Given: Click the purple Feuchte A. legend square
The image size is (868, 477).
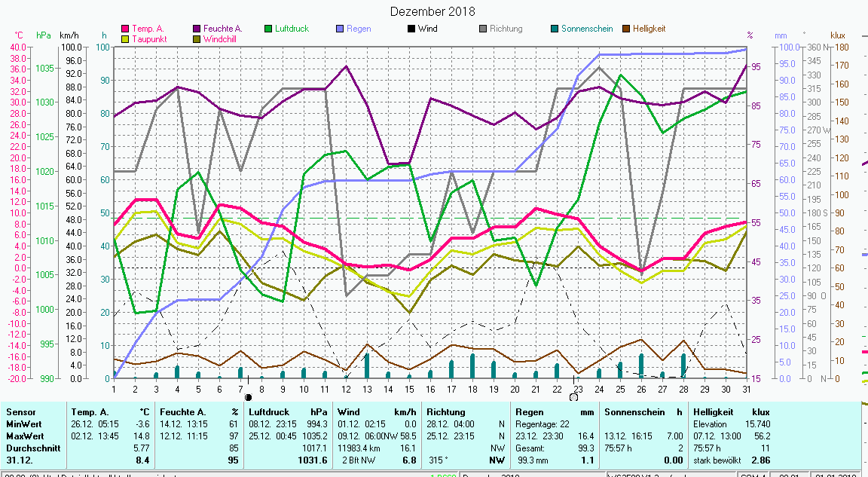Looking at the screenshot, I should [x=197, y=29].
